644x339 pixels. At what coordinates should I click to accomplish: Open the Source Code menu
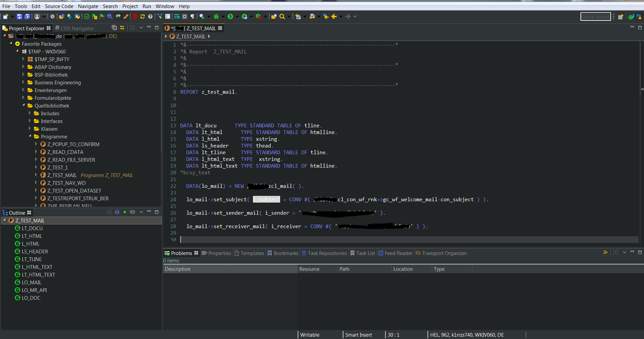tap(59, 6)
